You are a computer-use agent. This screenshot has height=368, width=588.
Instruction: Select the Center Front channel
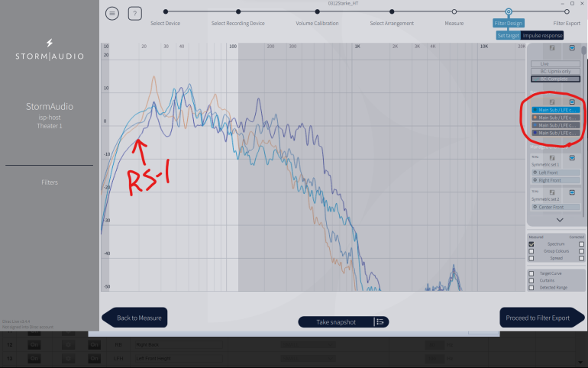click(555, 207)
